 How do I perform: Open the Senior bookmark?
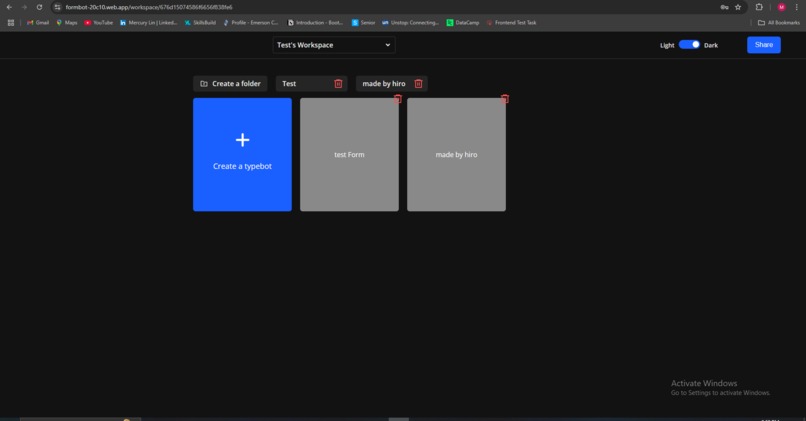(x=363, y=23)
